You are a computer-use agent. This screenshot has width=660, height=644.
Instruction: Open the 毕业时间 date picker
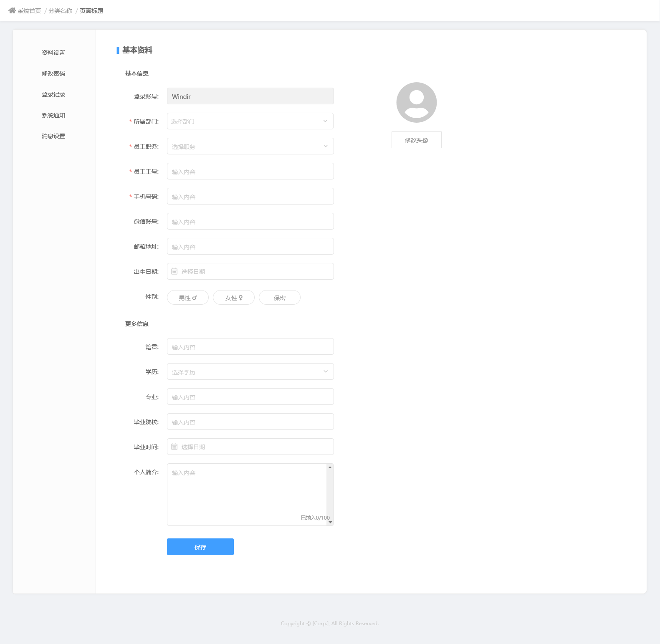[250, 447]
